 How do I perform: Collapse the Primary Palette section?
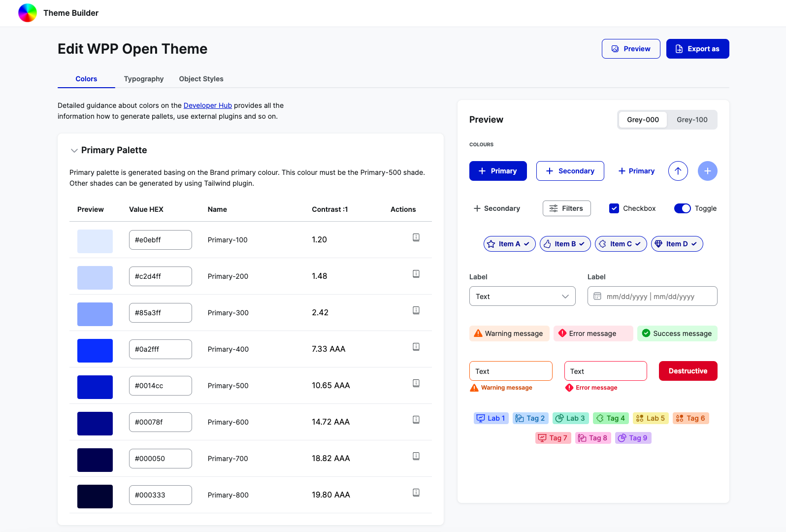point(74,151)
